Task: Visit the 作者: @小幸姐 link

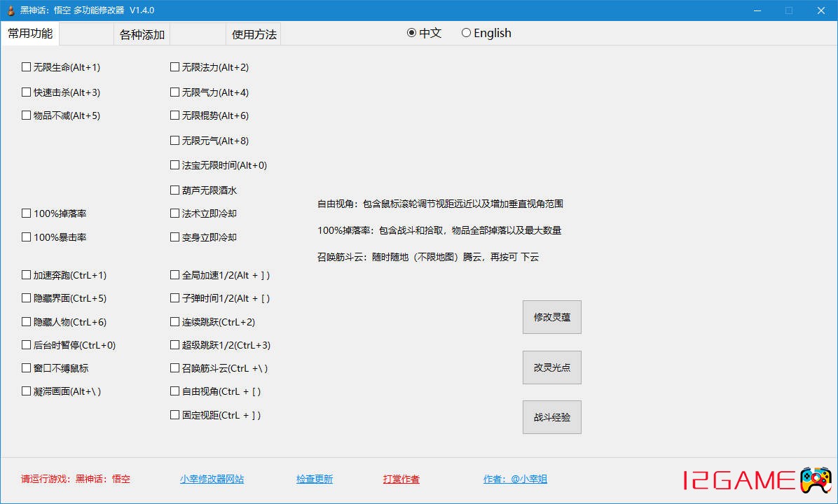Action: click(515, 479)
